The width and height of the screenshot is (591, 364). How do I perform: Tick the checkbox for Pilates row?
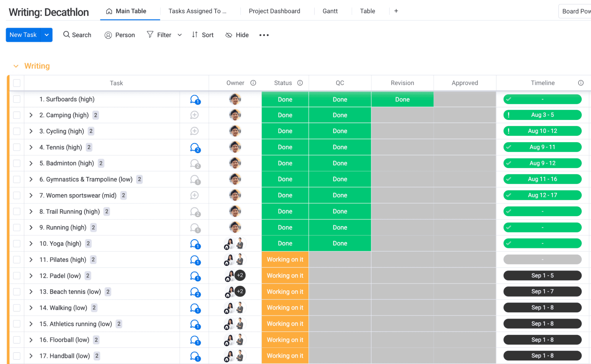[x=17, y=260]
